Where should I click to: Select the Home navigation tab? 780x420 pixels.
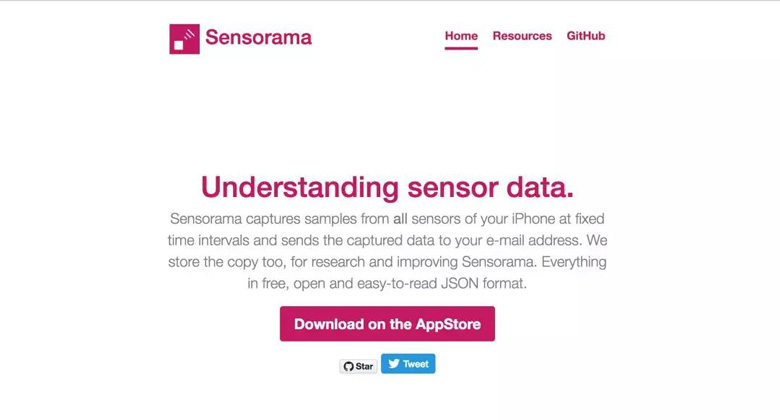[x=461, y=36]
